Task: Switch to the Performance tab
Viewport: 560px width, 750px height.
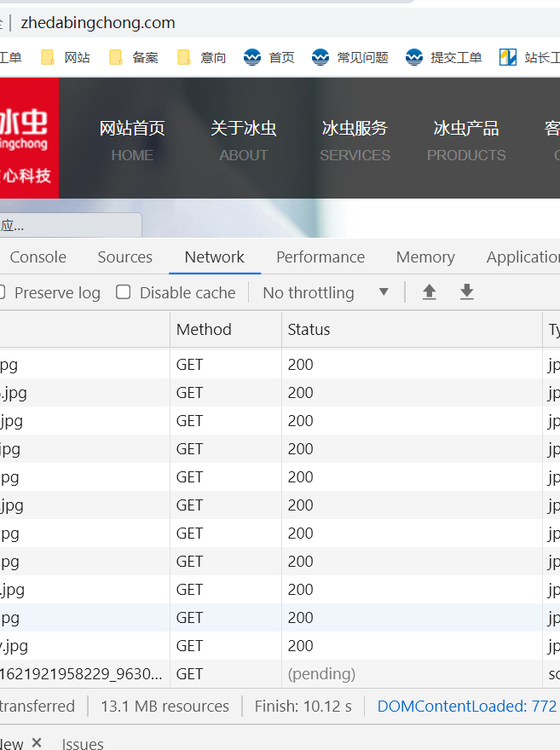Action: (x=320, y=257)
